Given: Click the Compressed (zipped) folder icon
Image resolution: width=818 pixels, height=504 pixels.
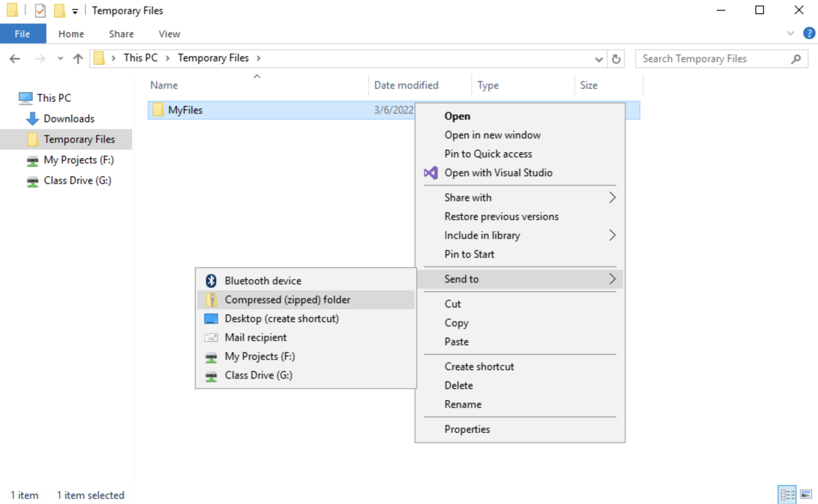Looking at the screenshot, I should click(211, 300).
